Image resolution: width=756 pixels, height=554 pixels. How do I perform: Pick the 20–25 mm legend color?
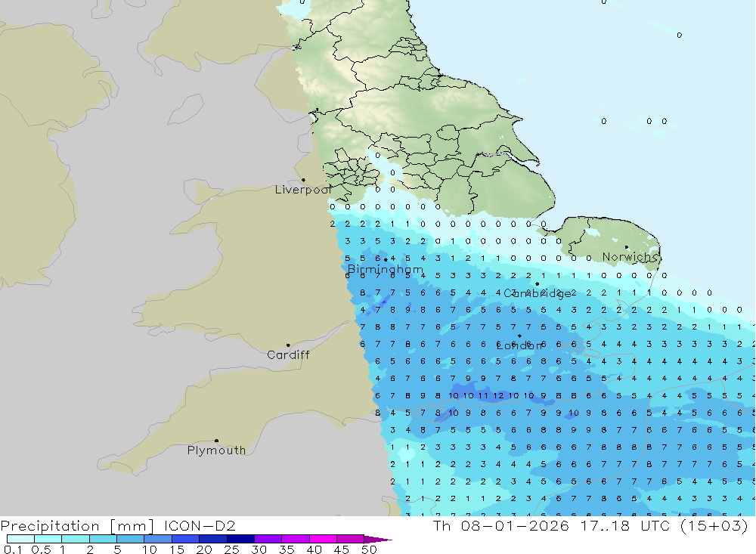[212, 539]
